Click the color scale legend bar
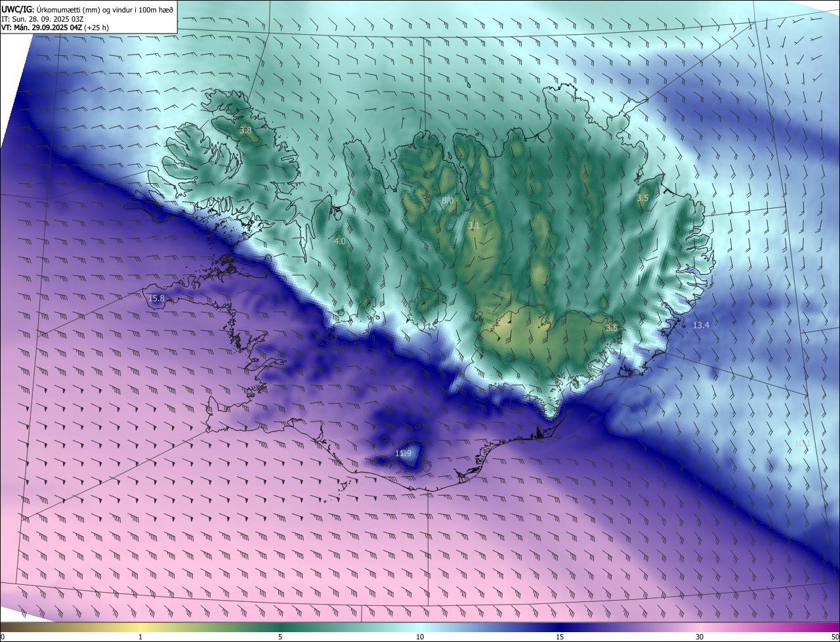The height and width of the screenshot is (642, 840). tap(420, 627)
